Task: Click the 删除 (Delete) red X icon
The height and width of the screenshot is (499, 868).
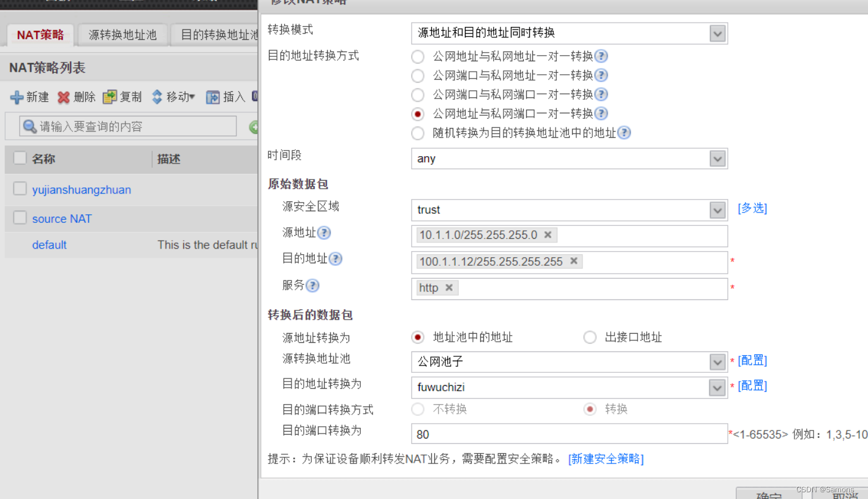Action: (x=64, y=97)
